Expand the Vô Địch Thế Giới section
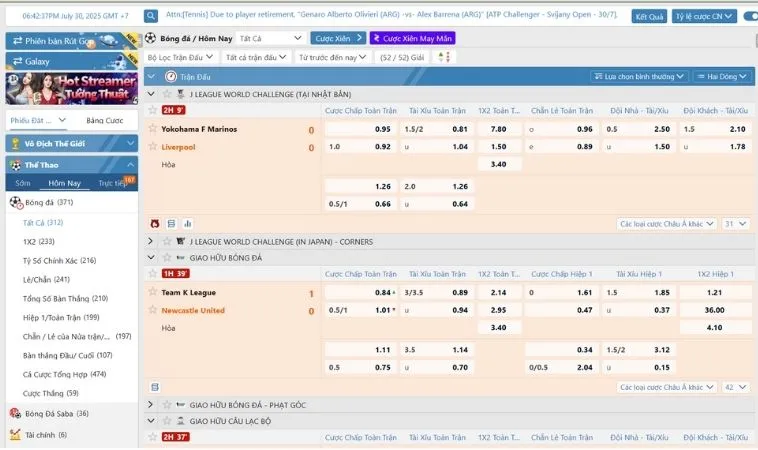The height and width of the screenshot is (450, 758). click(130, 144)
